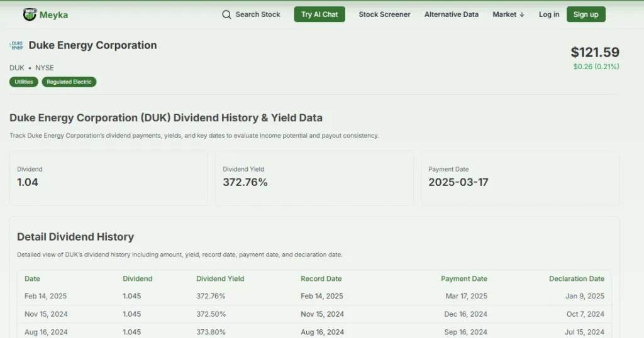Click the Declaration Date column header
This screenshot has height=338, width=644.
[576, 278]
